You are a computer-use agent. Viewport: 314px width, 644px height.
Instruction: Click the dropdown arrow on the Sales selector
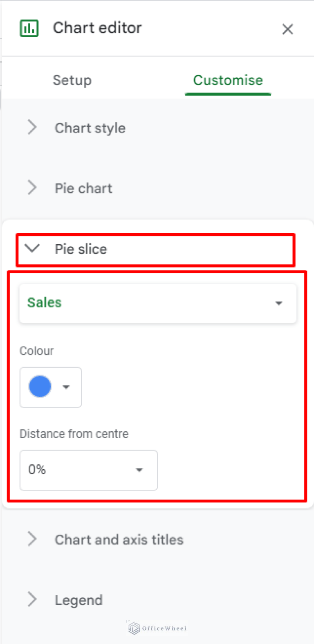click(279, 303)
